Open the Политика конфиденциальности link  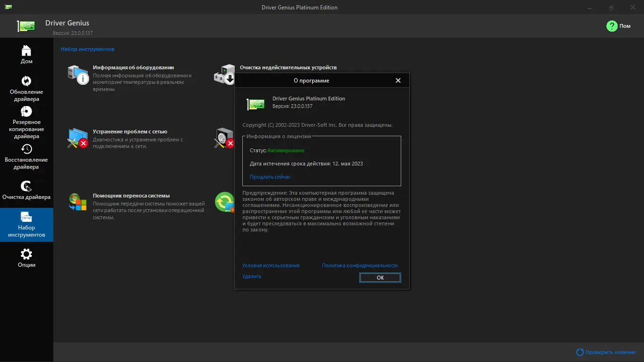coord(360,265)
